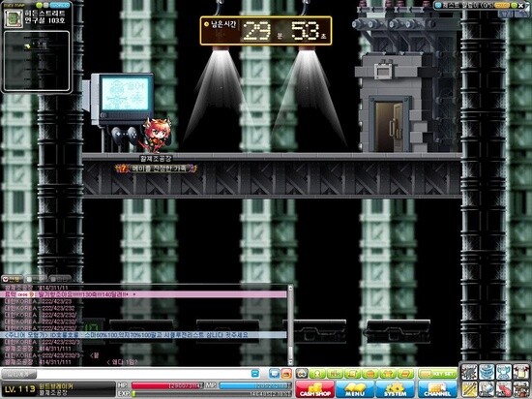Viewport: 532px width, 399px height.
Task: Use the light blue winged quick slot skill
Action: 504,372
